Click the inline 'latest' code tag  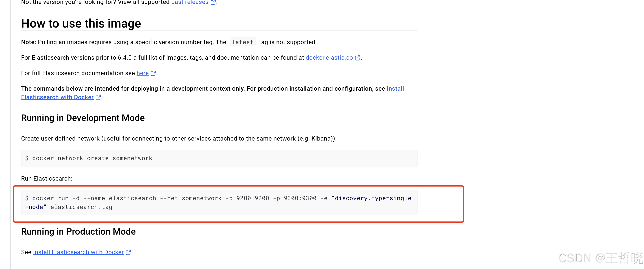point(243,42)
